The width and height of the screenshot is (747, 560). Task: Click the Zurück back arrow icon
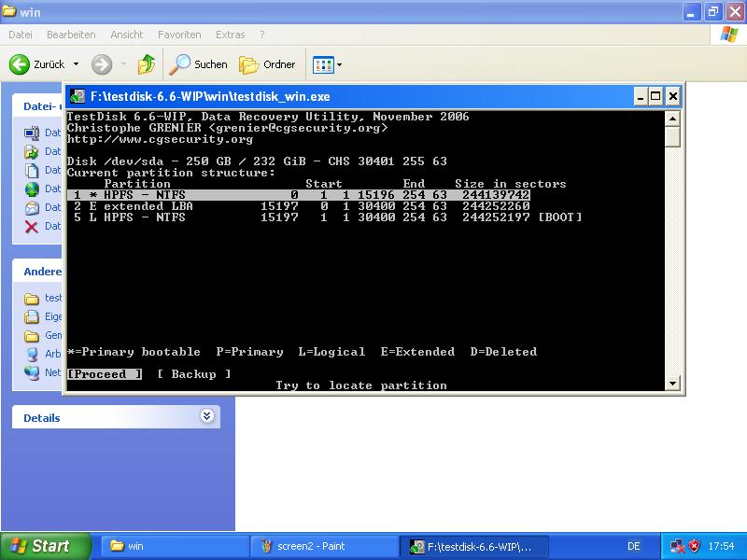click(x=20, y=64)
